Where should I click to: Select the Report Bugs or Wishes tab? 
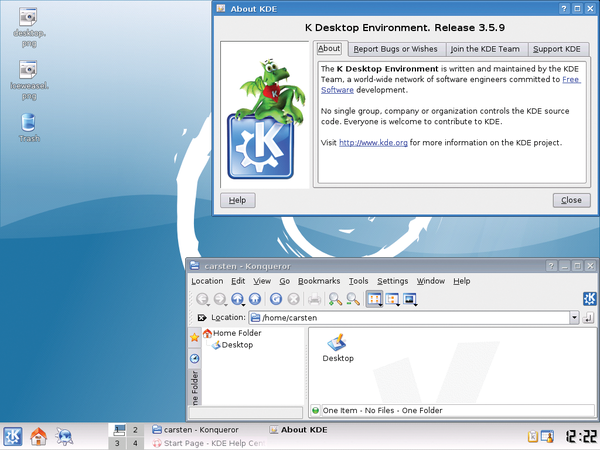tap(395, 49)
